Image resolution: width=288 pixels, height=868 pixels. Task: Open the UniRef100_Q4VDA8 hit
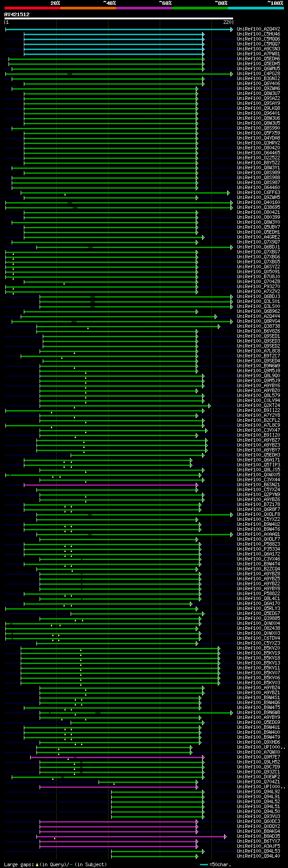coord(258,138)
